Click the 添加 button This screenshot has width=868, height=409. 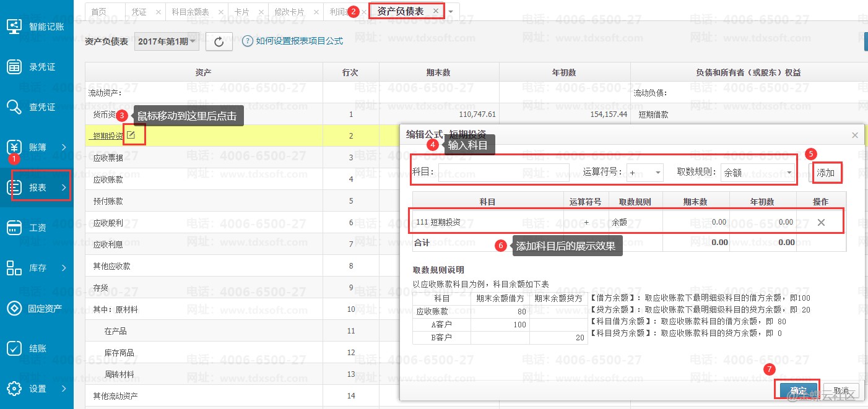[x=826, y=173]
